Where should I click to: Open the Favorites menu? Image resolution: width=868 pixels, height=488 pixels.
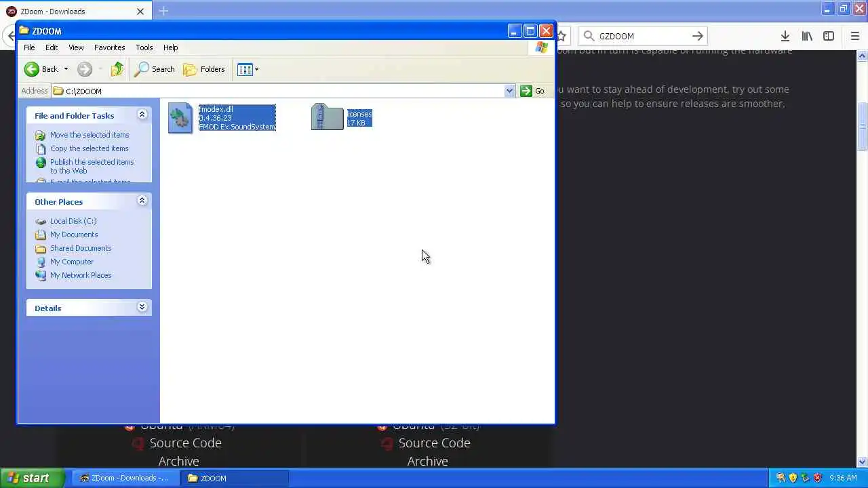click(x=109, y=47)
